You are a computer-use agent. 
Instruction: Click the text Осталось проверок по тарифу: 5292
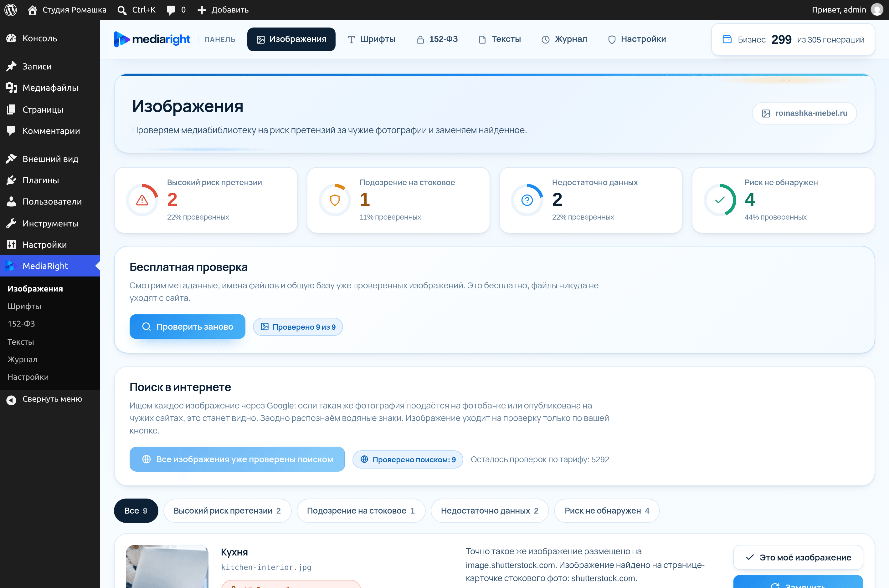(x=540, y=459)
